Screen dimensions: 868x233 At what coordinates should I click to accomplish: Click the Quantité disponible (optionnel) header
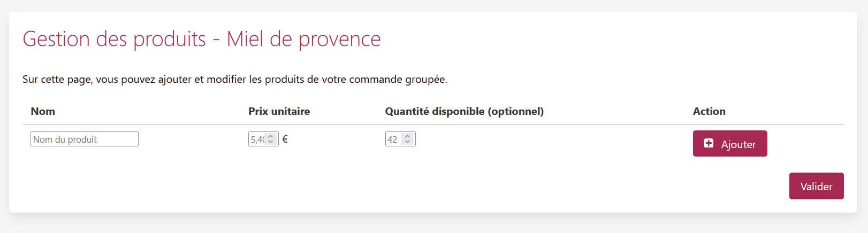(464, 111)
